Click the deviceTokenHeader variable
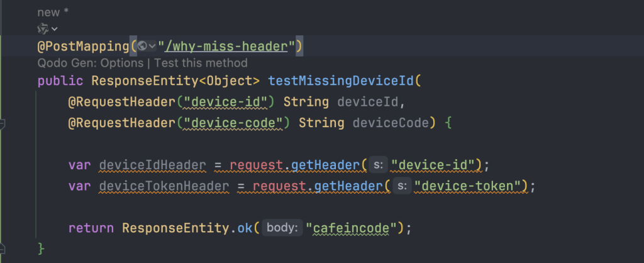Viewport: 644px width, 263px height. (164, 186)
